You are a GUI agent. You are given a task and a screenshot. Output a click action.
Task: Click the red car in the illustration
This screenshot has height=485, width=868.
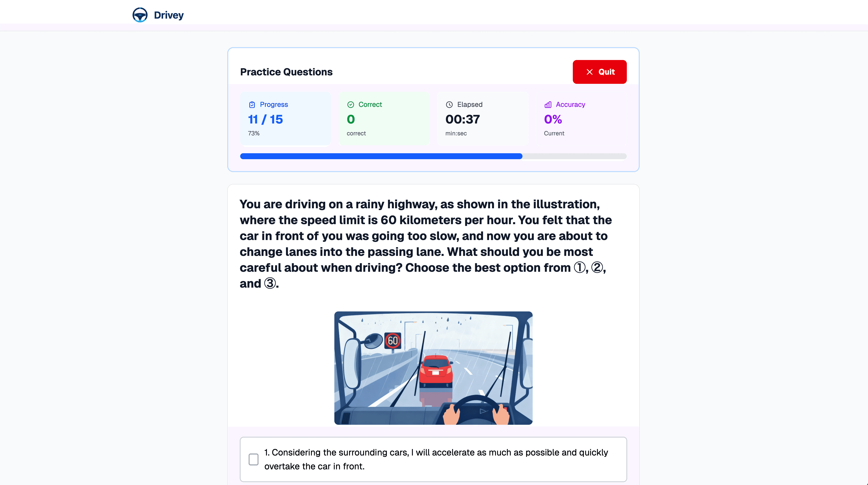coord(436,370)
